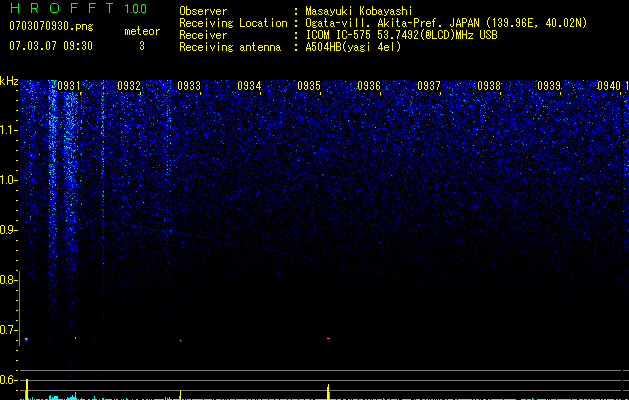Click the 0931 time marker
This screenshot has width=629, height=400.
tap(69, 86)
